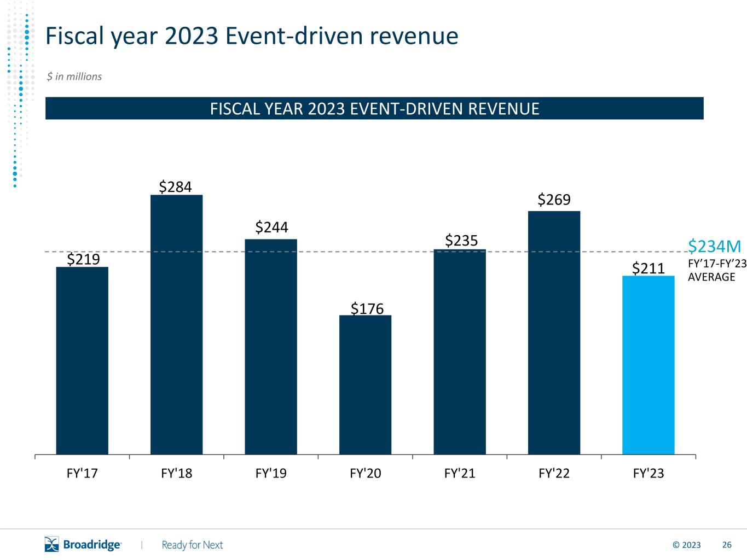The image size is (747, 560).
Task: Click the FY'20 label on the x-axis
Action: pyautogui.click(x=366, y=473)
